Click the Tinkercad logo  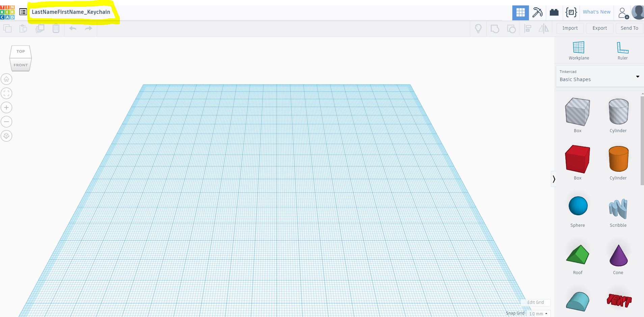coord(7,12)
